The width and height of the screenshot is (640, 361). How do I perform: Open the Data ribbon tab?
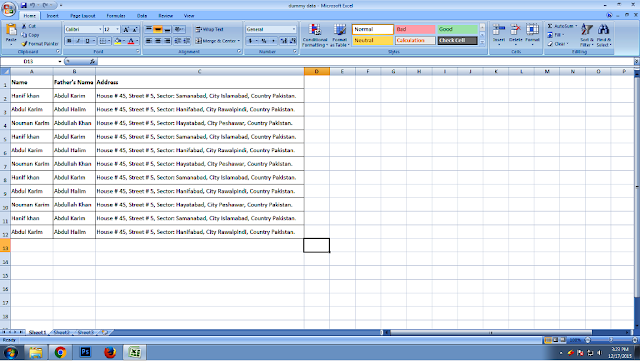click(x=142, y=16)
